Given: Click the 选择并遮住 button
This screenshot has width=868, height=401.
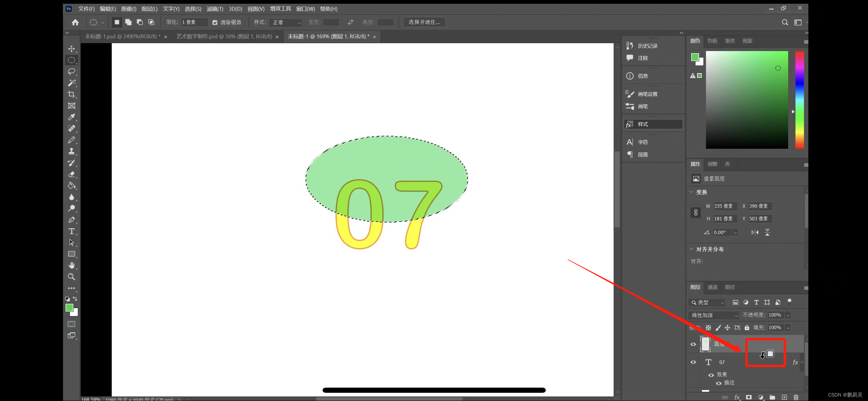Looking at the screenshot, I should [x=424, y=22].
